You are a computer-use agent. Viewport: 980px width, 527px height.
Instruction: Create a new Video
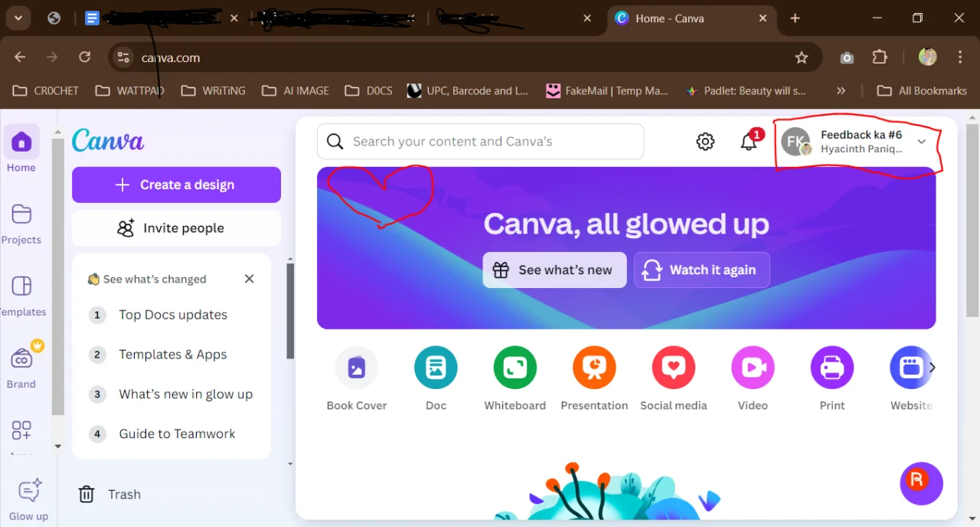(753, 379)
